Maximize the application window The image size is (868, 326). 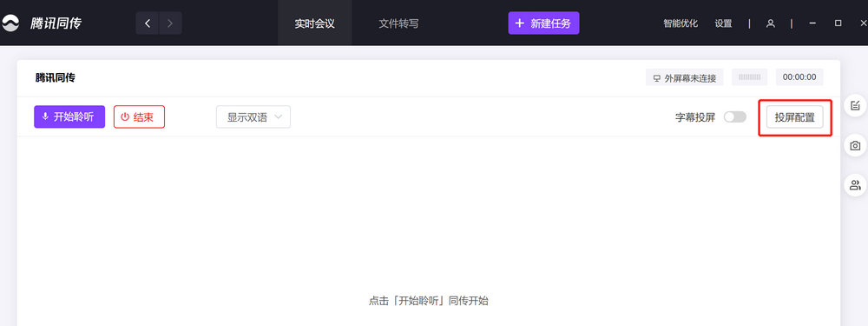[x=838, y=23]
